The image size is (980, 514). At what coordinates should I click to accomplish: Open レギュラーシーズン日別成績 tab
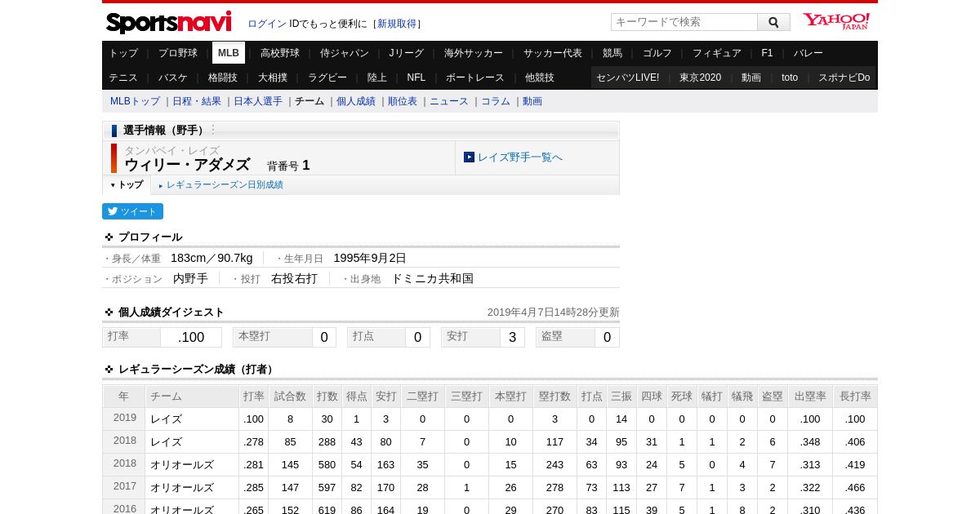click(x=225, y=185)
